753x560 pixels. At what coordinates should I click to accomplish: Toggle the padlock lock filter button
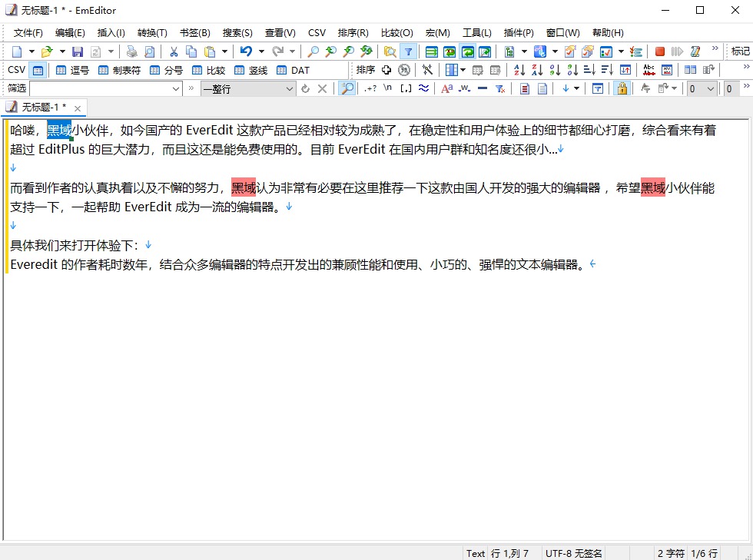(622, 88)
